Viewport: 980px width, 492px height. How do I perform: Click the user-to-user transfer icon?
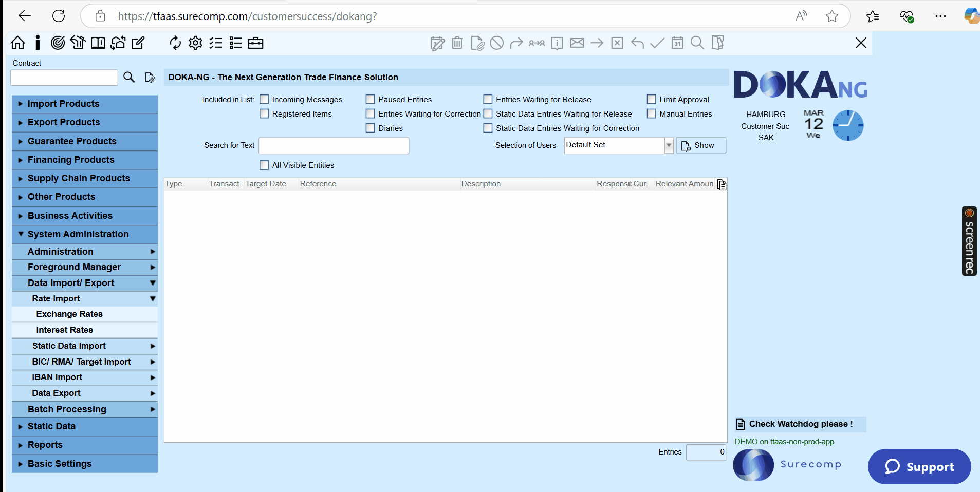pyautogui.click(x=537, y=43)
